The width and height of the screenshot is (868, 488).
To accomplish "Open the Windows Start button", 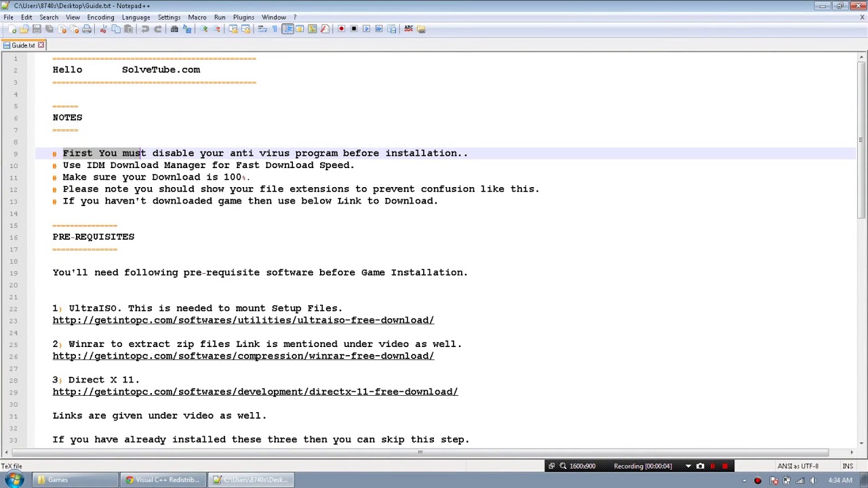I will [x=15, y=480].
